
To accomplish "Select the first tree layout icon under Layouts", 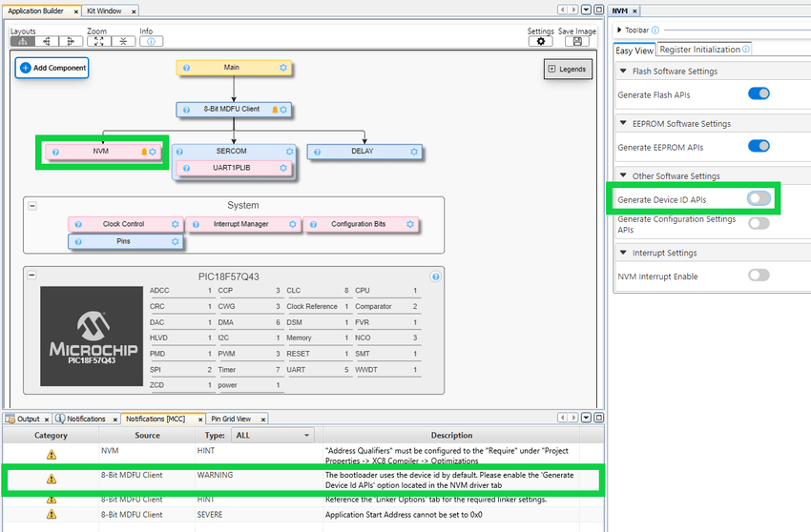I will [x=22, y=42].
